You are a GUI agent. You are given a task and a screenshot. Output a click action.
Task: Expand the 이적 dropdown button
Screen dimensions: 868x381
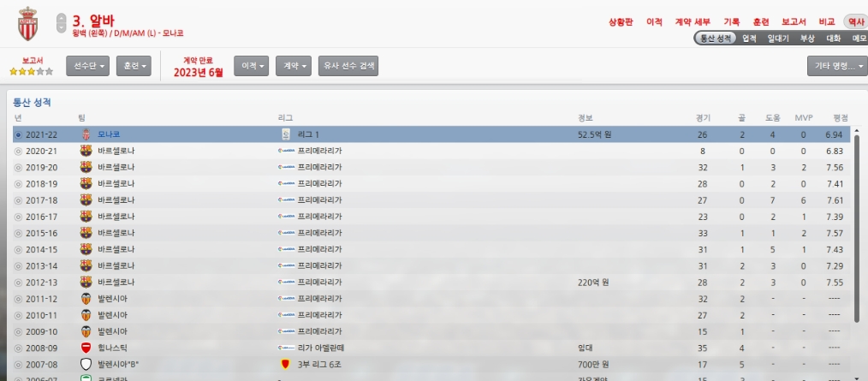[253, 66]
